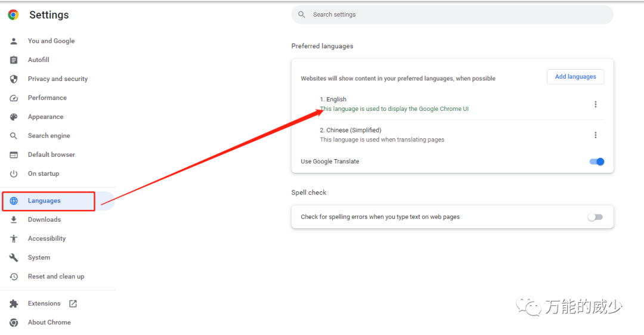644x335 pixels.
Task: Open Appearance settings
Action: (x=45, y=117)
